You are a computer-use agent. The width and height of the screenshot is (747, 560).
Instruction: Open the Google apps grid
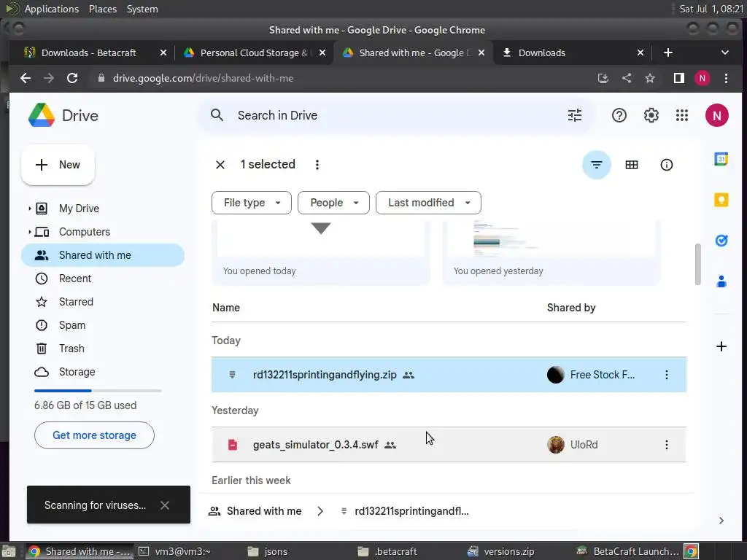coord(682,115)
